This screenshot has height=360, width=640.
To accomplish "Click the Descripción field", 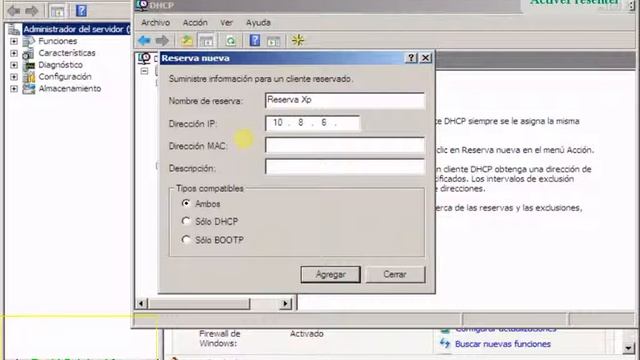I will click(345, 167).
